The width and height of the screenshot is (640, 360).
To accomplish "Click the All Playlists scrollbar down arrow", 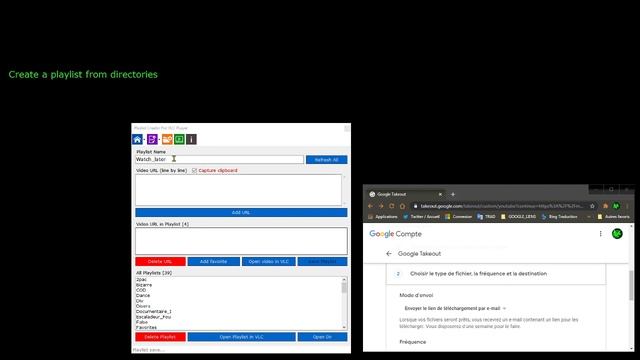I will pos(344,327).
